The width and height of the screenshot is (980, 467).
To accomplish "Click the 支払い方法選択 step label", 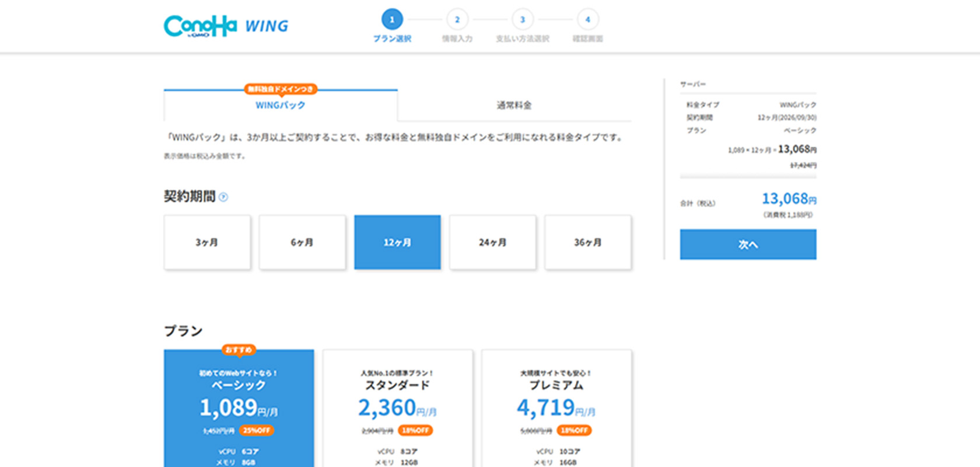I will [523, 39].
